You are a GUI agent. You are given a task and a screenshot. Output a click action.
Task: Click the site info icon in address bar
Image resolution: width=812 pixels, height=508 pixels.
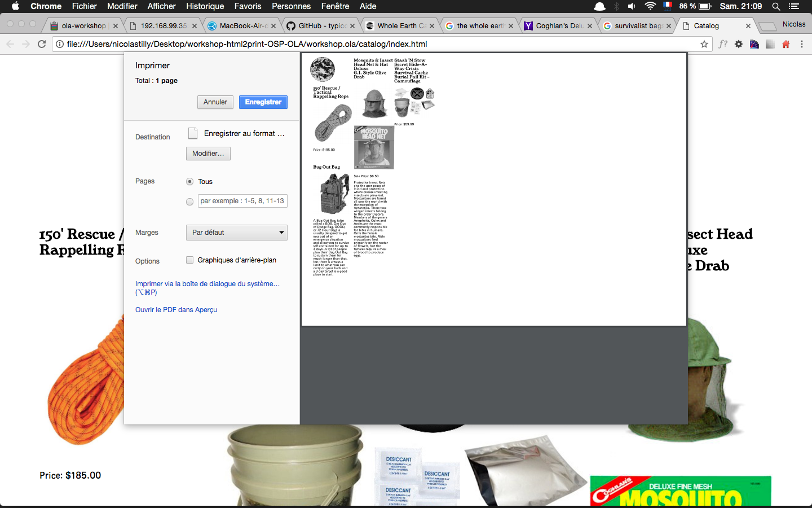click(60, 44)
